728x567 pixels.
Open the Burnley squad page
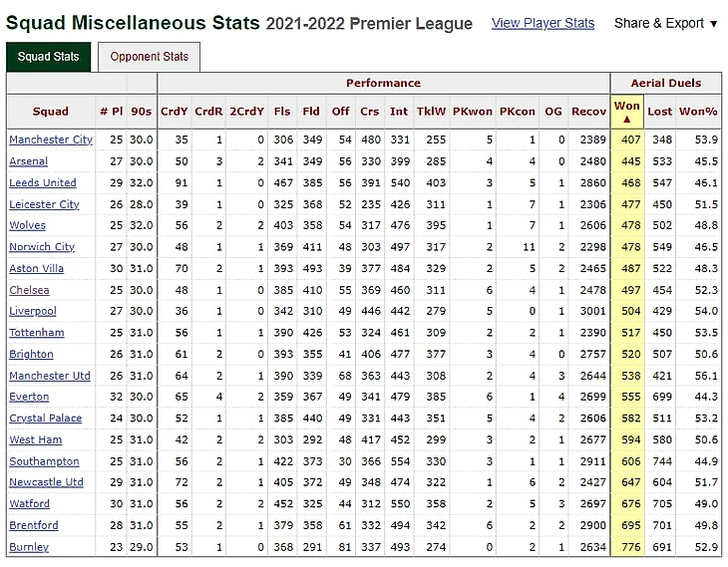click(x=29, y=547)
